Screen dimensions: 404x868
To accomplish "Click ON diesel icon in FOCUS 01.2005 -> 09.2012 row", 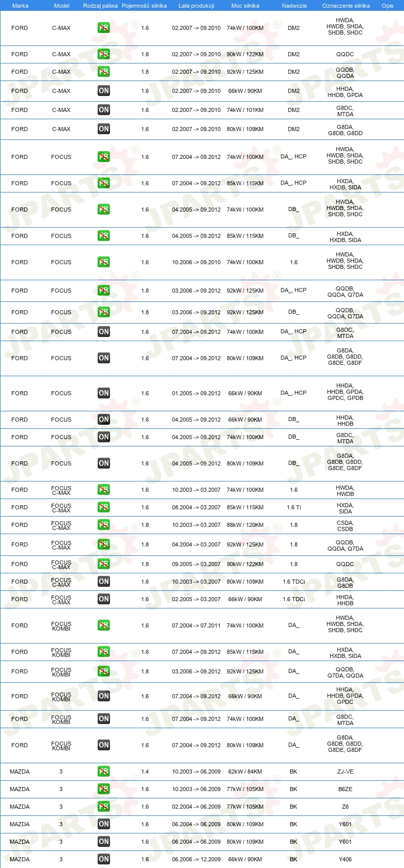I will click(x=104, y=393).
